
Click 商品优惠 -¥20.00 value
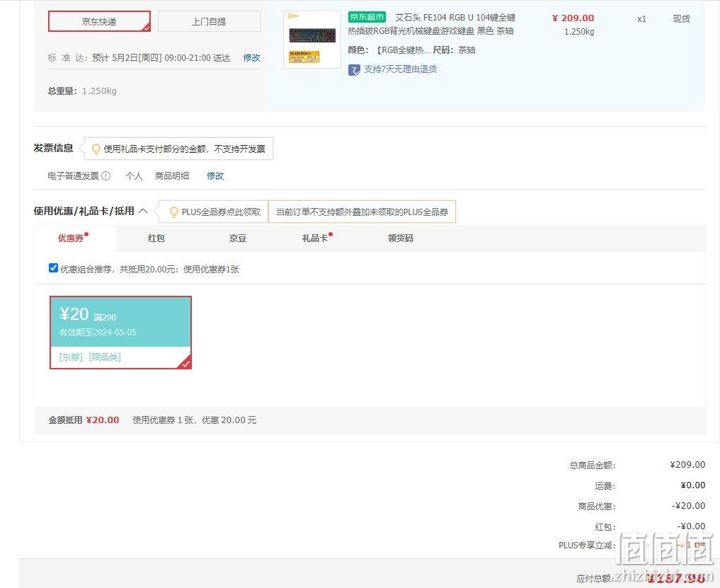[x=688, y=506]
